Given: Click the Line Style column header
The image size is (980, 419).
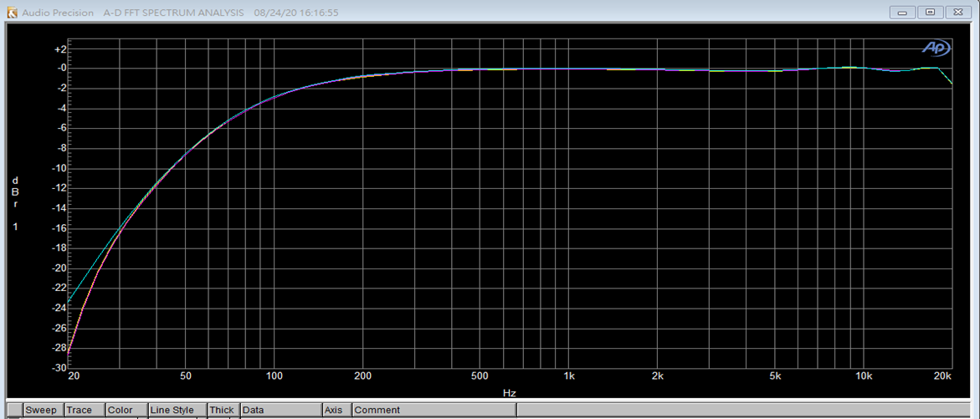Looking at the screenshot, I should (172, 411).
